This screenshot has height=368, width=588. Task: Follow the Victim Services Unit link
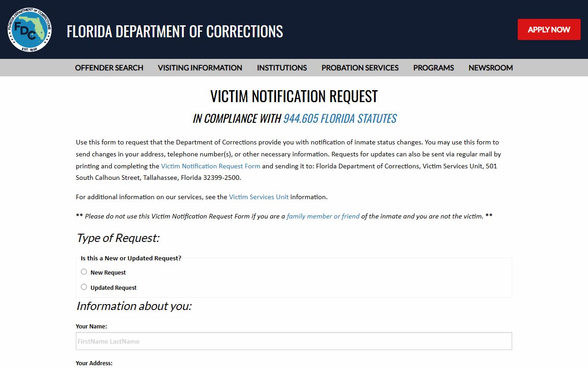(x=259, y=197)
